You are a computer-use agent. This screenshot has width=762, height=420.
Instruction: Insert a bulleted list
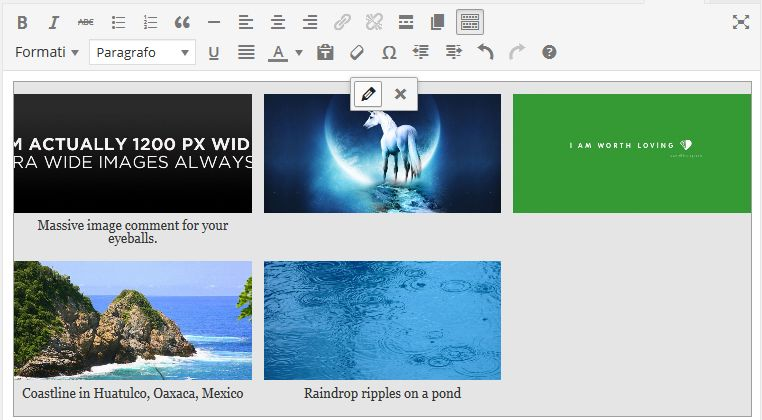(x=118, y=22)
